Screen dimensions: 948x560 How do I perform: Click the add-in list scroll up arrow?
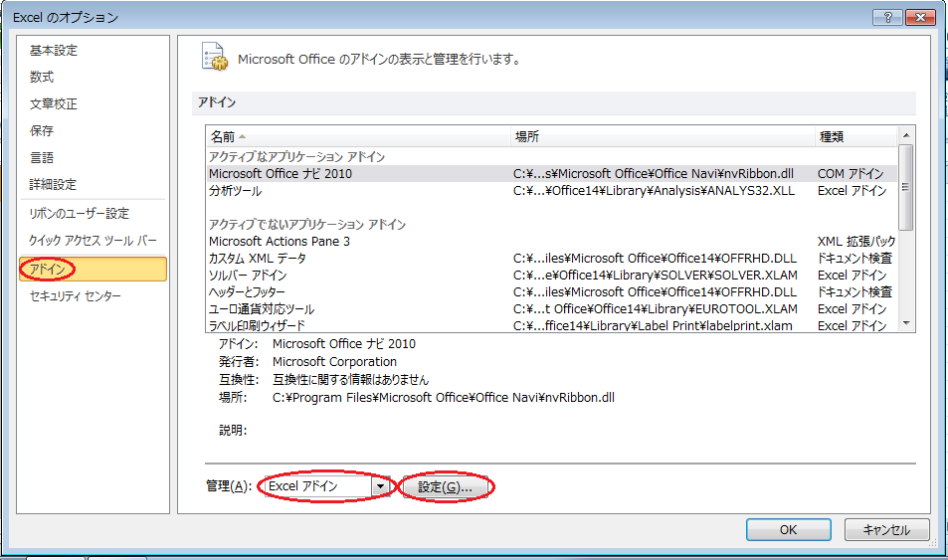905,135
